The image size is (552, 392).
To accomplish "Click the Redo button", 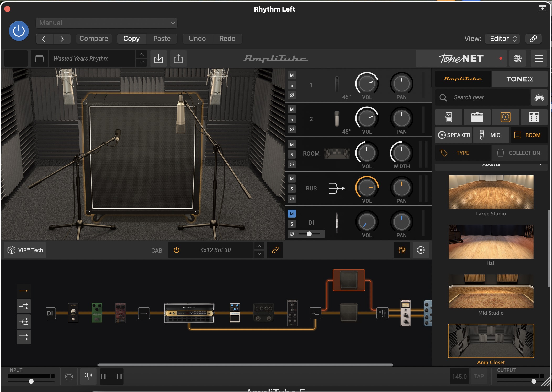I will pos(227,39).
